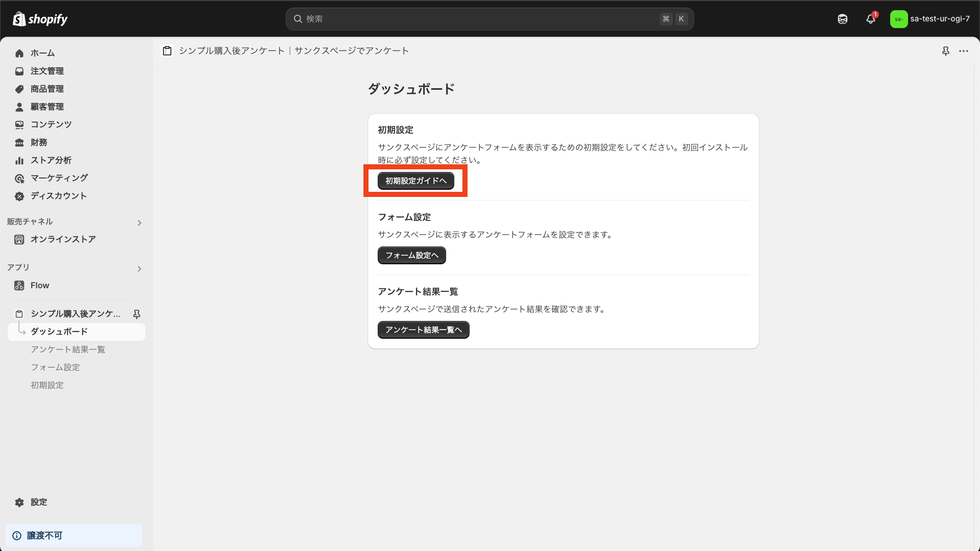Click the フォーム設定へ button

tap(411, 255)
